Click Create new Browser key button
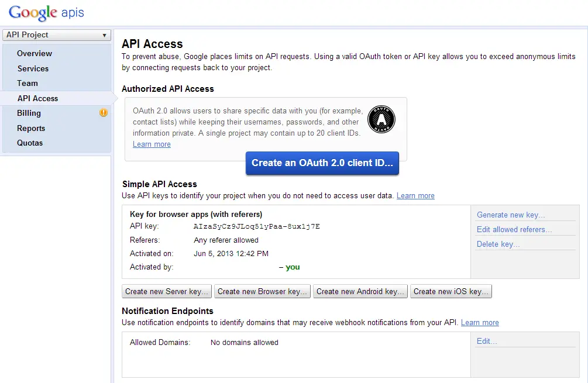This screenshot has width=588, height=383. [x=263, y=291]
